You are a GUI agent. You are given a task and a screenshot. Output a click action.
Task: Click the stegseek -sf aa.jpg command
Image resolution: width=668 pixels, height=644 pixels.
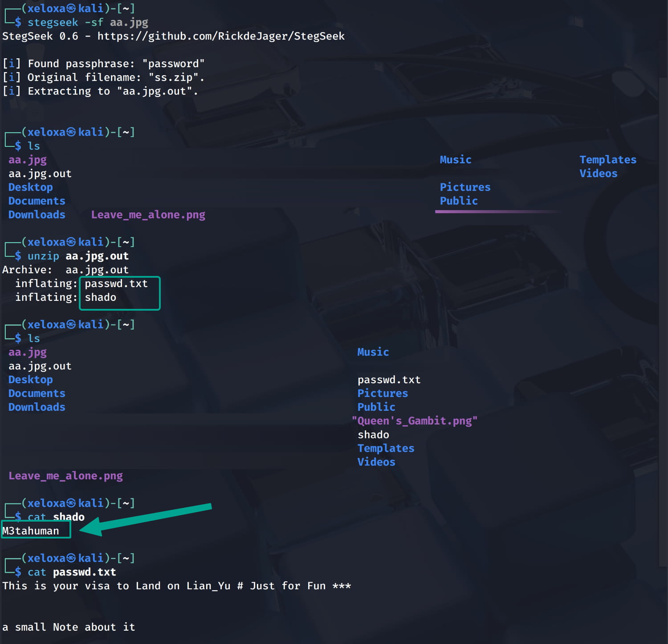(x=88, y=22)
